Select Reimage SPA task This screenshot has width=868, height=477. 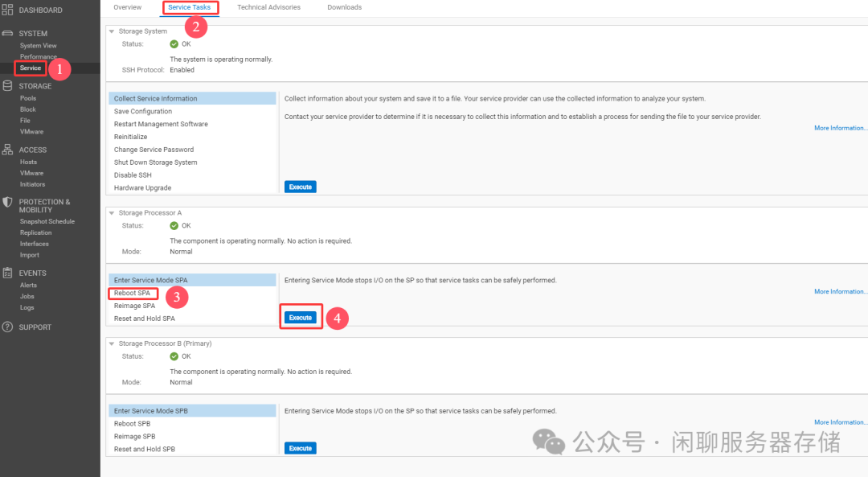[x=192, y=306]
